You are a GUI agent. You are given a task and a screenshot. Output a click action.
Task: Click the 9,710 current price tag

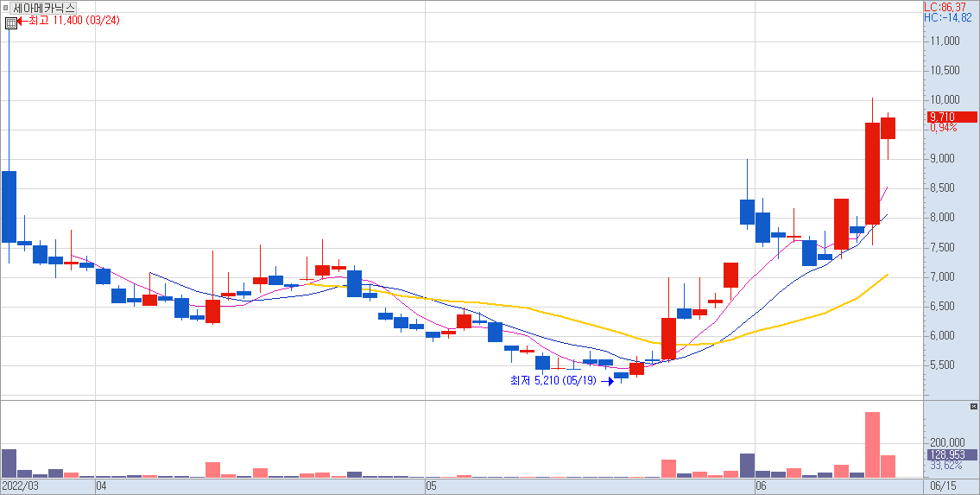click(952, 117)
